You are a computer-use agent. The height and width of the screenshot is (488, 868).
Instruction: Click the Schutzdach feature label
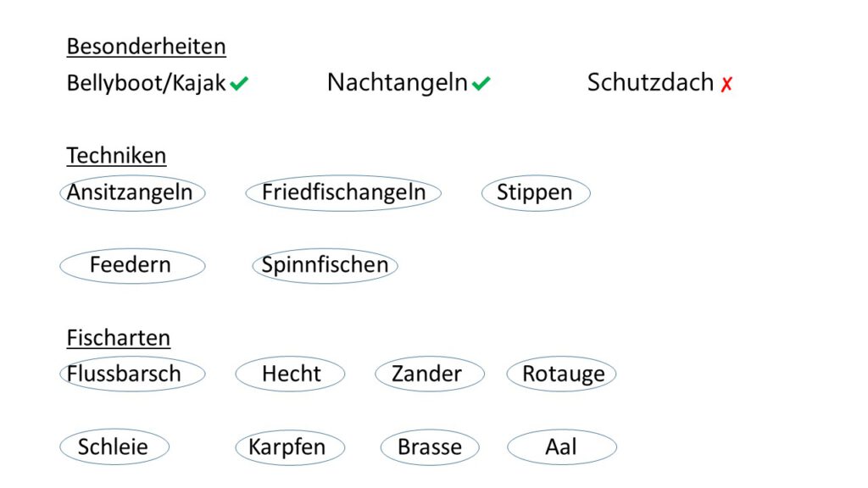click(650, 82)
